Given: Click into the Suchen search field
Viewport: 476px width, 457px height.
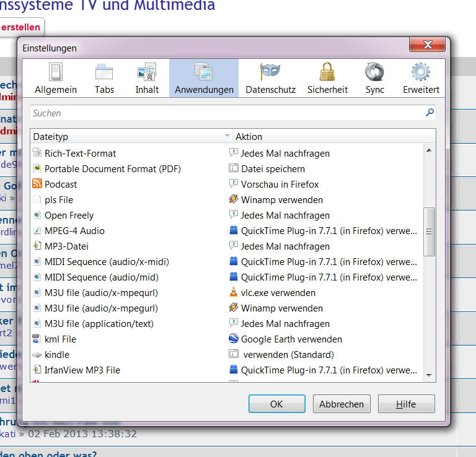Looking at the screenshot, I should coord(226,113).
